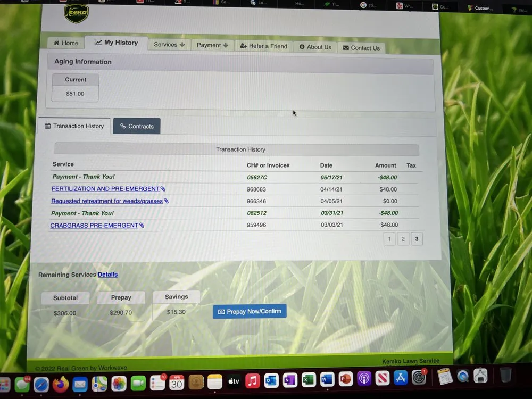Click the paperclip icon next to CRABGRASS PRE-EMERGENT
This screenshot has height=399, width=532.
[142, 226]
